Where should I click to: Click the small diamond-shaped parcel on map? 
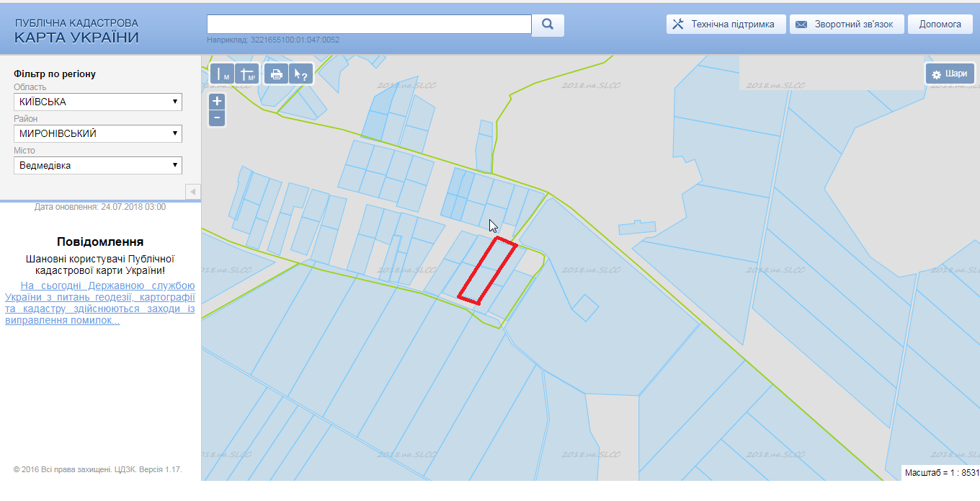click(584, 309)
